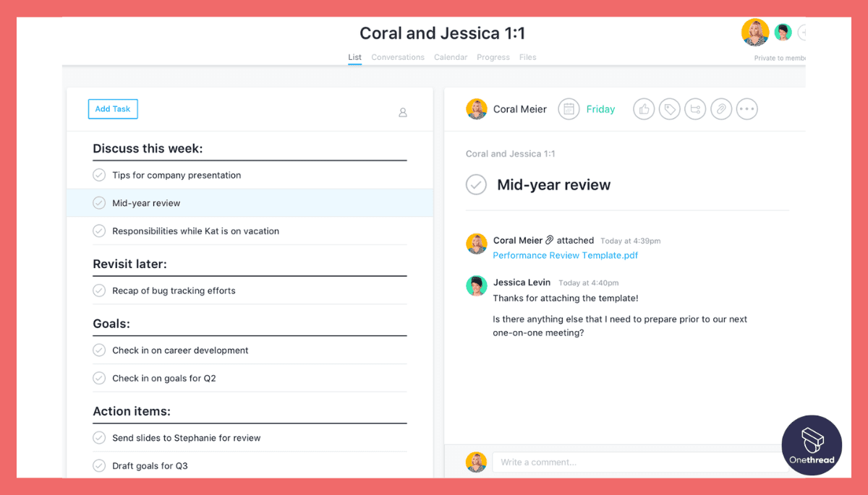Open the three-dot more options menu
This screenshot has height=495, width=868.
click(747, 108)
